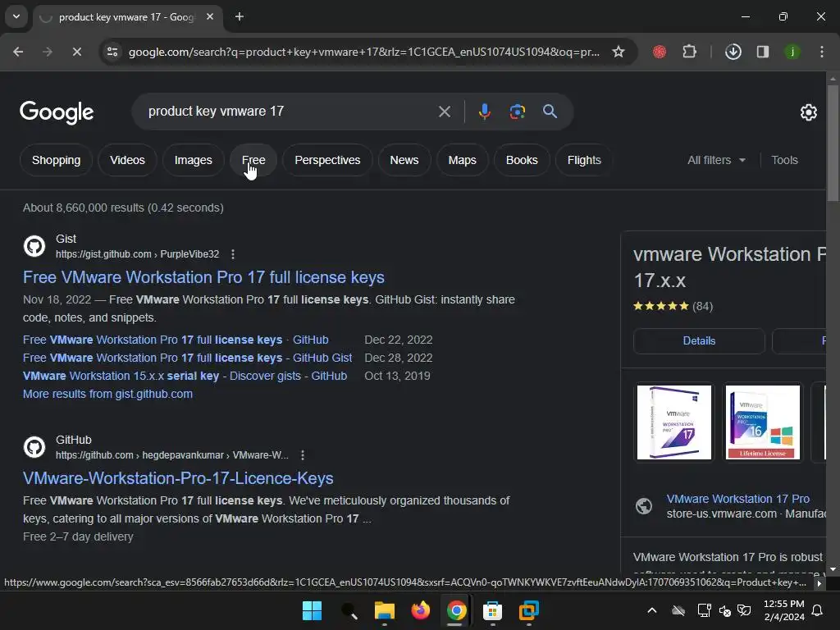The height and width of the screenshot is (630, 840).
Task: Click the Google logo
Action: click(x=57, y=112)
